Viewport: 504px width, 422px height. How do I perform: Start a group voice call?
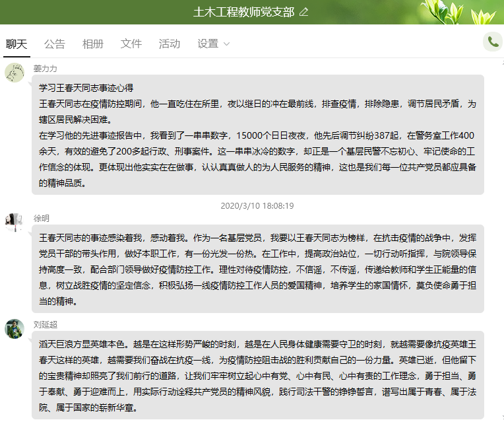point(493,42)
